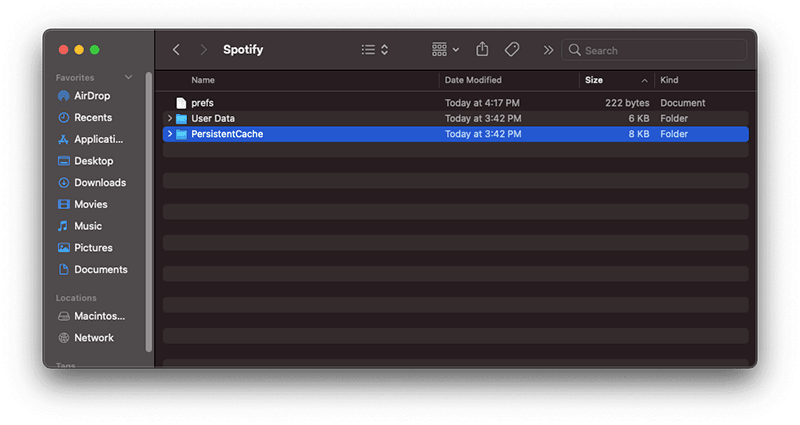Click prefs date Today at 4:17 PM
Image resolution: width=800 pixels, height=425 pixels.
tap(482, 103)
